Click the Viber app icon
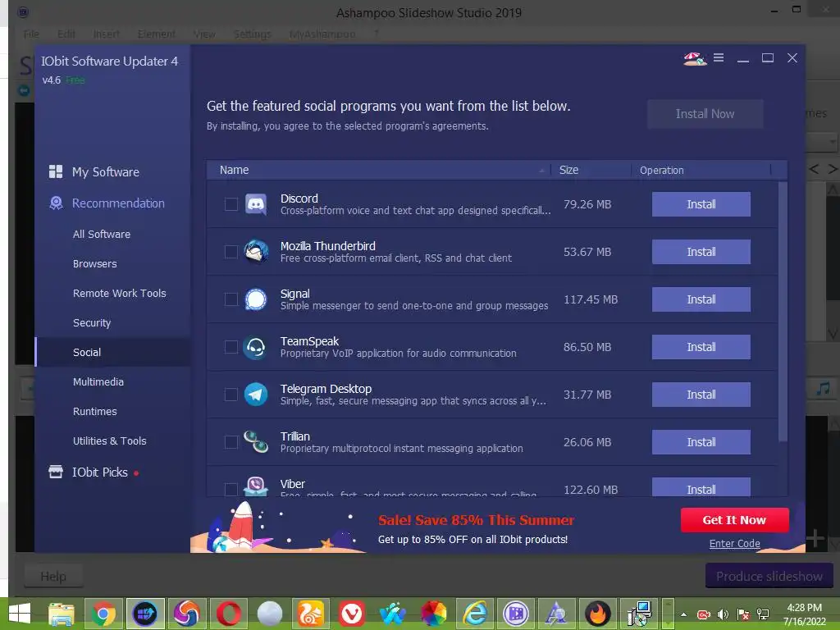The width and height of the screenshot is (840, 630). click(x=256, y=486)
